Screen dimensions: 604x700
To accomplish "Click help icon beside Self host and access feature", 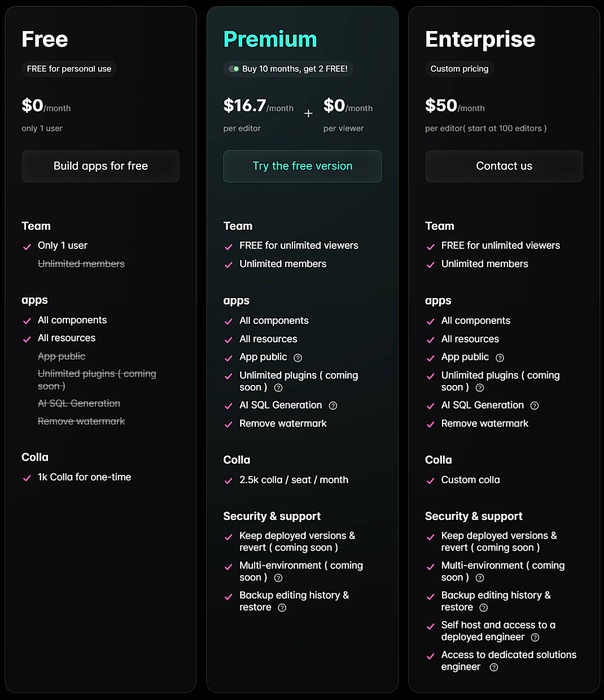I will [x=534, y=637].
